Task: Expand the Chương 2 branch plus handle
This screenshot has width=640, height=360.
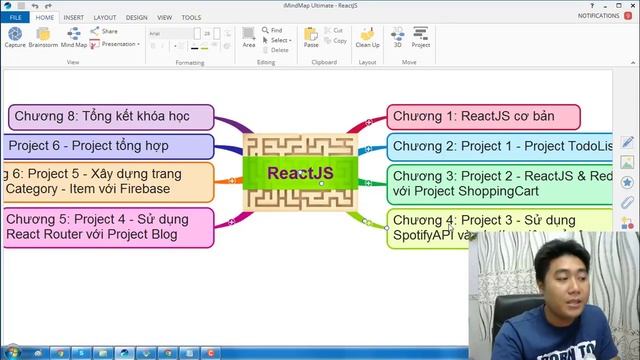Action: [x=368, y=149]
